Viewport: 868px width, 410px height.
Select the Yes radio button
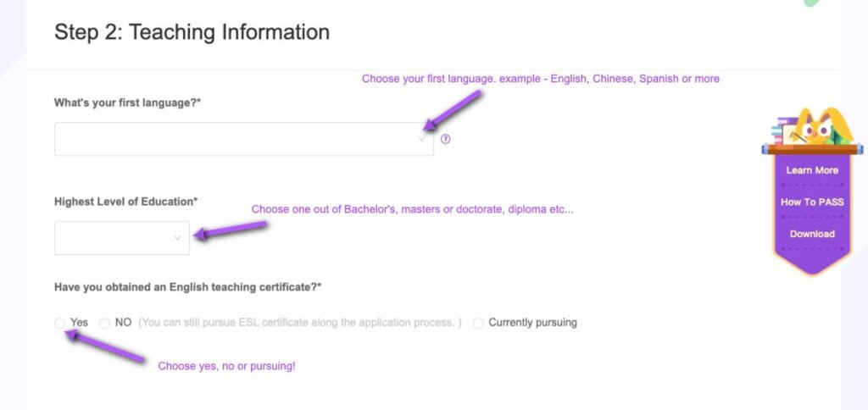[x=59, y=323]
